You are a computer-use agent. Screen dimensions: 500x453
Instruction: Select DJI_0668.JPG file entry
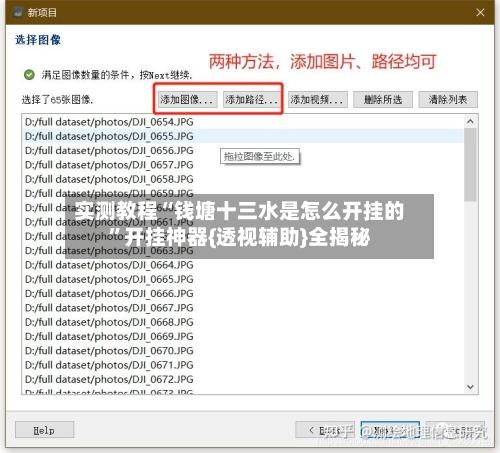243,322
